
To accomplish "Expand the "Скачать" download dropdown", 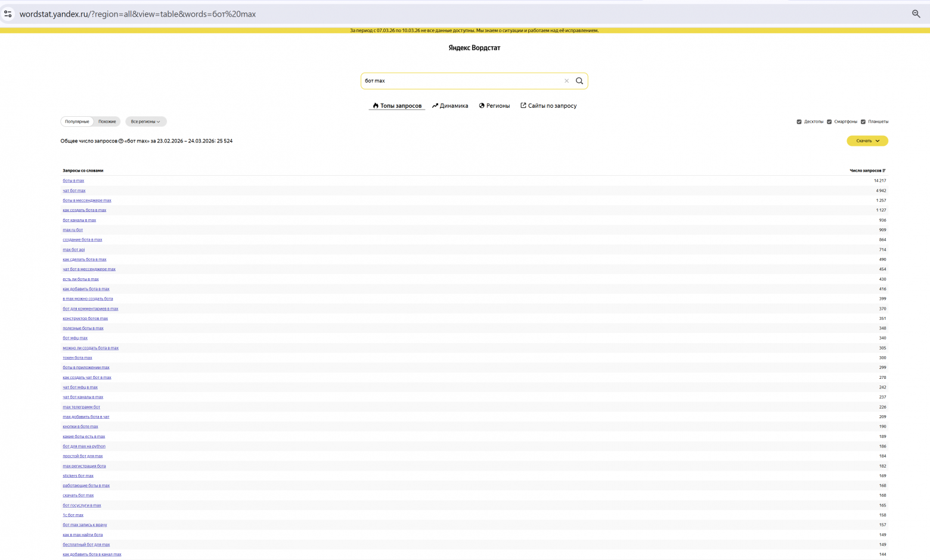I will click(867, 141).
